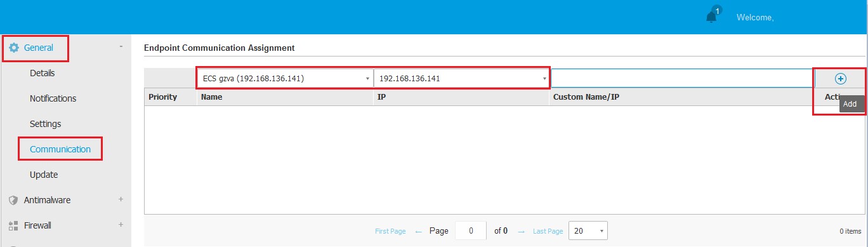Click the General gear icon
Viewport: 868px width, 247px height.
point(14,48)
